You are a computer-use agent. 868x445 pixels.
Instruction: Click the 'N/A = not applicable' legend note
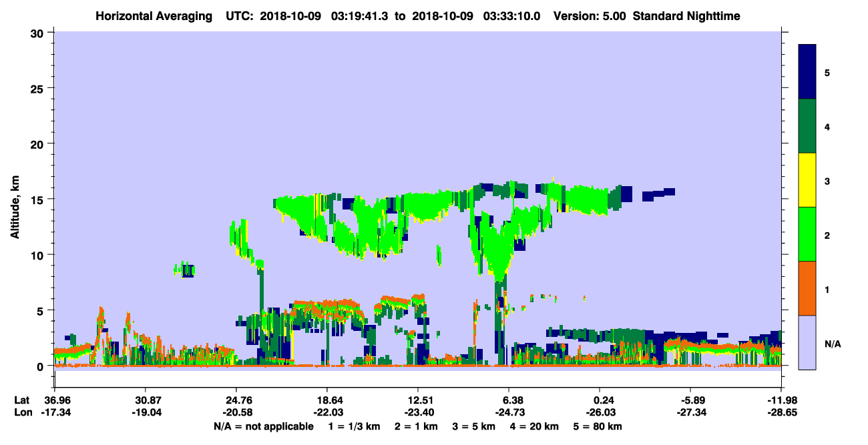coord(263,426)
